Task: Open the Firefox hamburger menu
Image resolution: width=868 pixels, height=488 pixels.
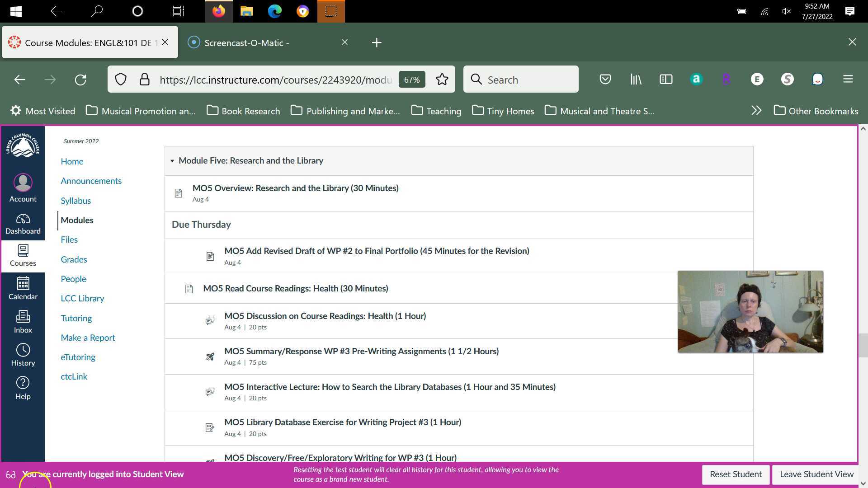Action: pos(848,79)
